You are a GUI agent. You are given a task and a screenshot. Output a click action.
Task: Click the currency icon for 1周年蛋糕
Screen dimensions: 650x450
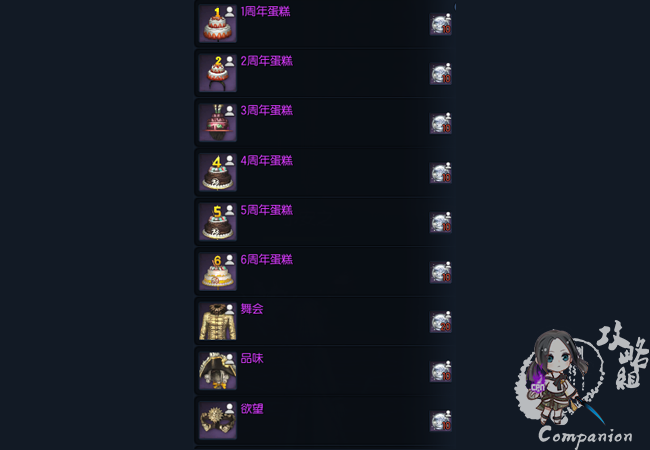(441, 24)
